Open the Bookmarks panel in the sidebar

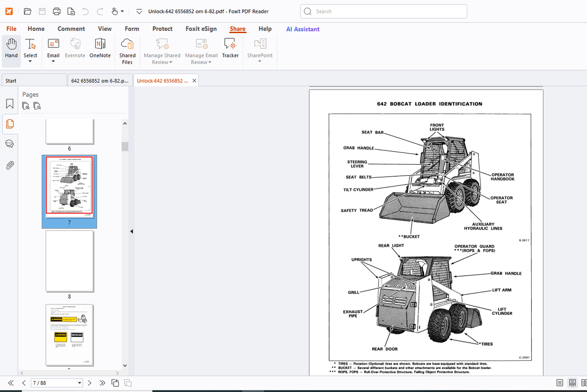[x=10, y=103]
